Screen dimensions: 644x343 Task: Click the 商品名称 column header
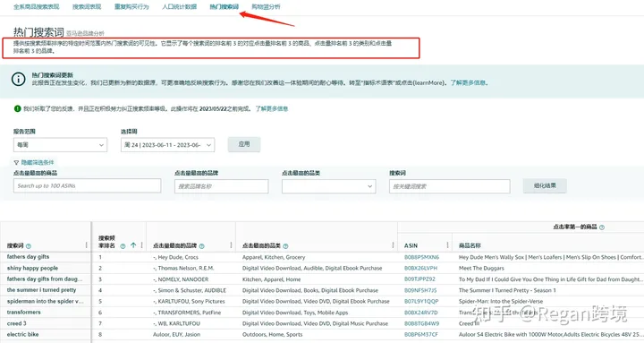(470, 245)
